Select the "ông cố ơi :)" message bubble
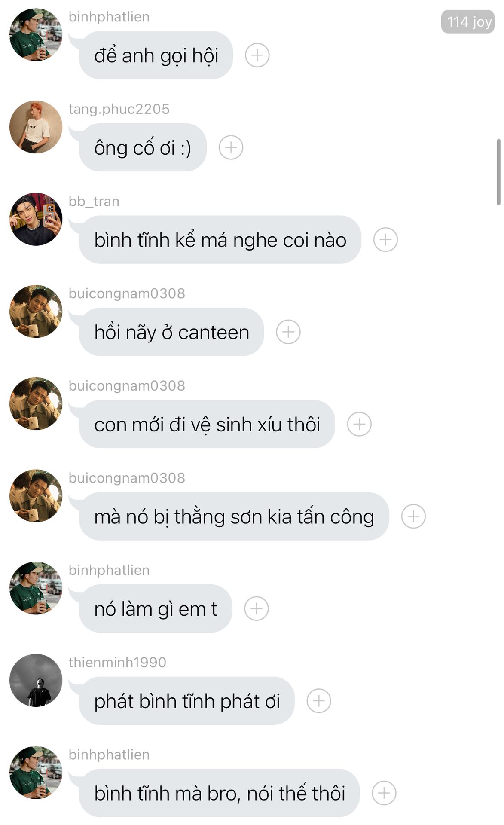This screenshot has width=504, height=825. pos(143,147)
